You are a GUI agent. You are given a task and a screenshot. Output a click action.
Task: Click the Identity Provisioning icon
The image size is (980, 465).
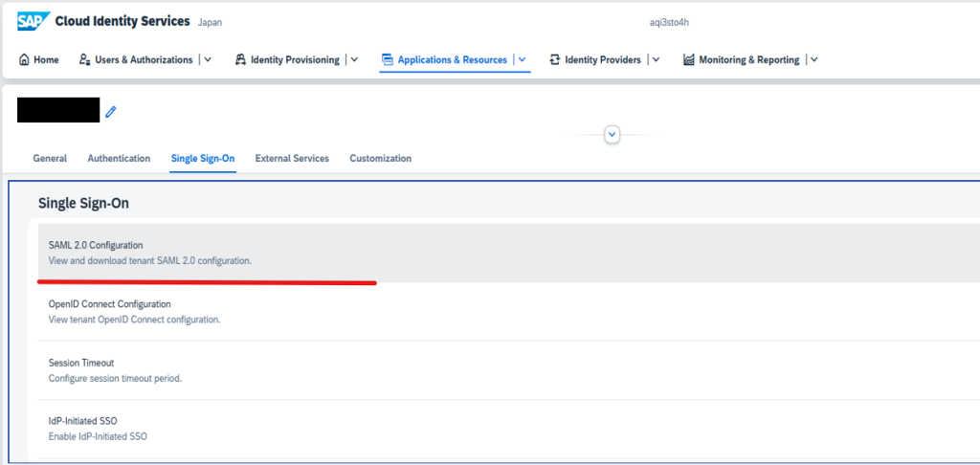(241, 59)
